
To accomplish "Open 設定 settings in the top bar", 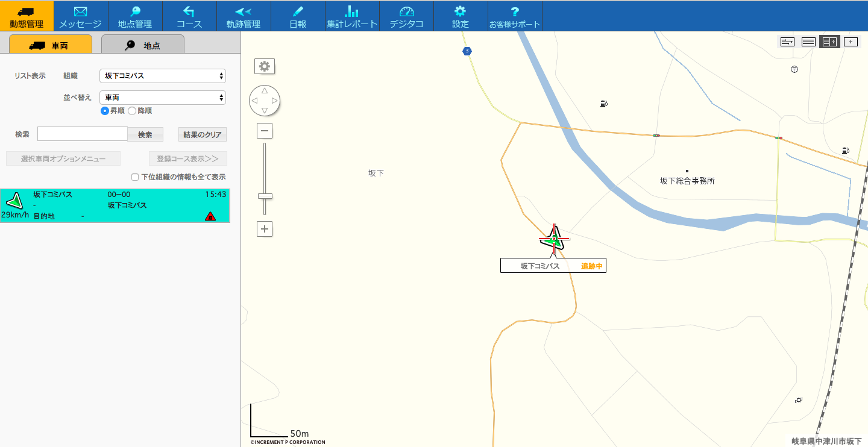I will pyautogui.click(x=461, y=16).
